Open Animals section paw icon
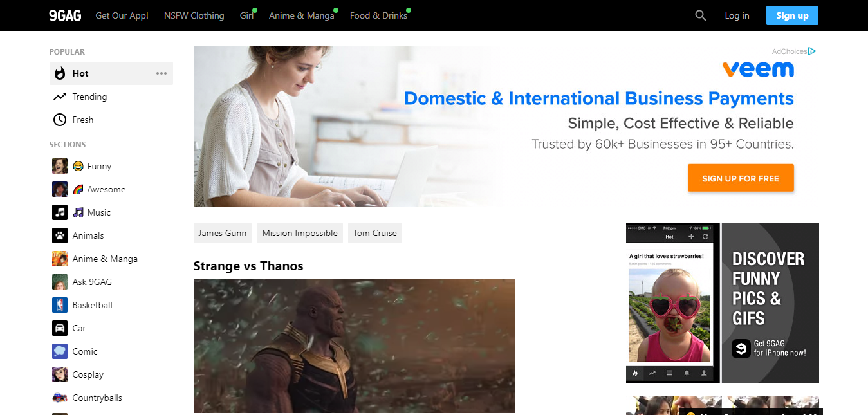The height and width of the screenshot is (415, 868). pos(60,235)
